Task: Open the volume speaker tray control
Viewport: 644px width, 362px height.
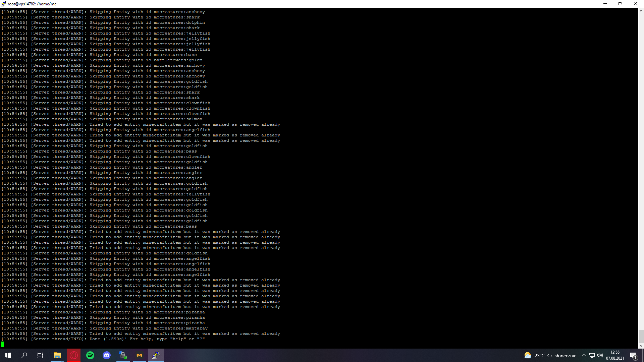Action: 600,356
